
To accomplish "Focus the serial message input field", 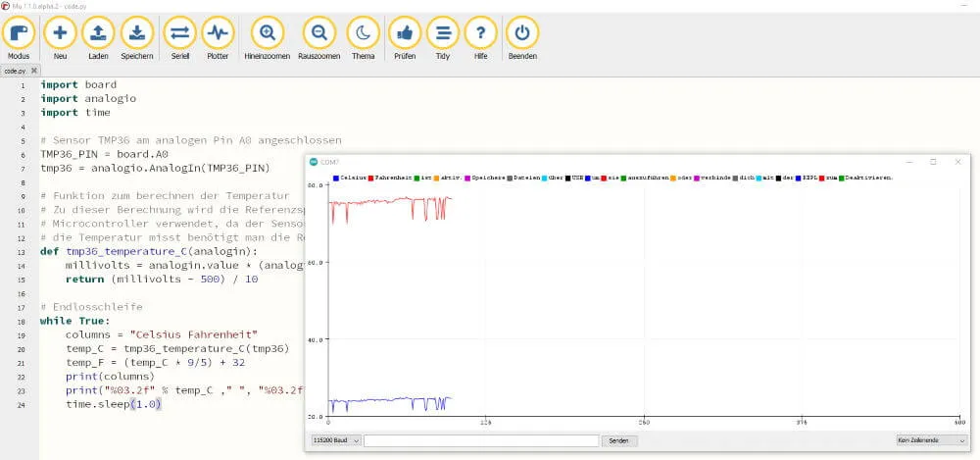I will 480,441.
